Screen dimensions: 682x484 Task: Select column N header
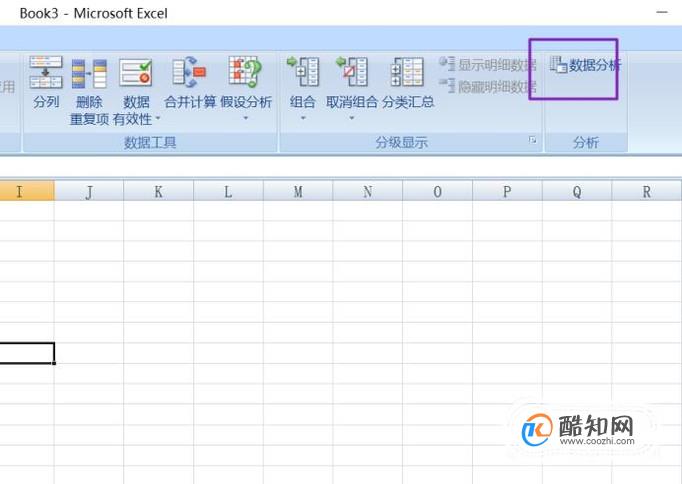pos(368,191)
